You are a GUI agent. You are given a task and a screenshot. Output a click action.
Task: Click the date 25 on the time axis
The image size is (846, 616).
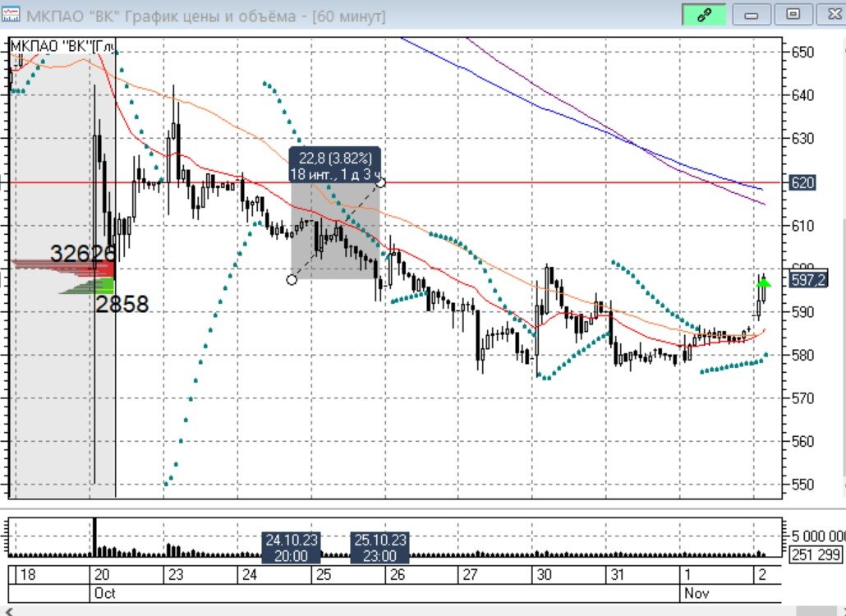coord(323,575)
